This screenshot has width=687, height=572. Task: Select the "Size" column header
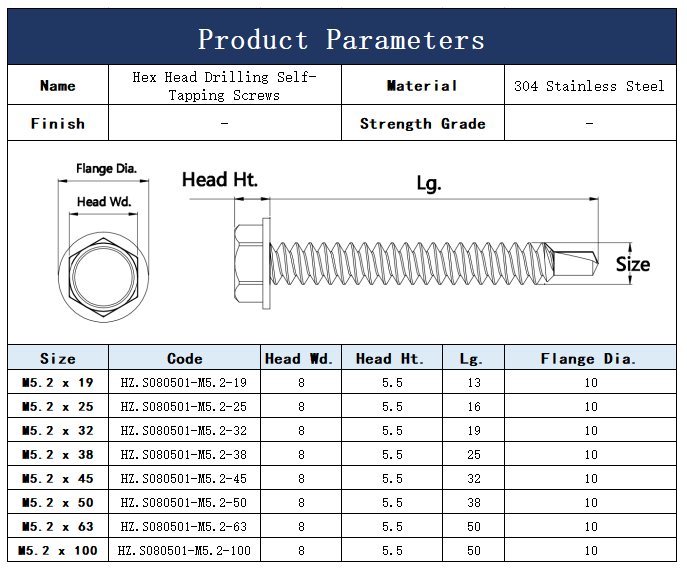58,358
